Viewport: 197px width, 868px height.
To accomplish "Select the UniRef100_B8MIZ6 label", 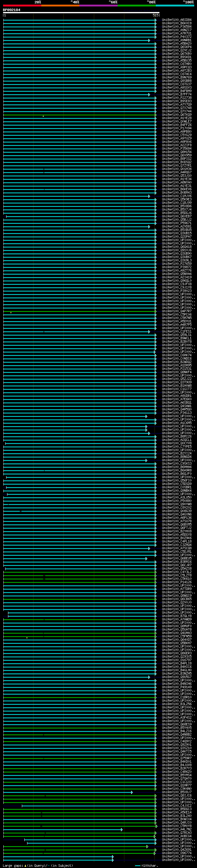I will 176,436.
